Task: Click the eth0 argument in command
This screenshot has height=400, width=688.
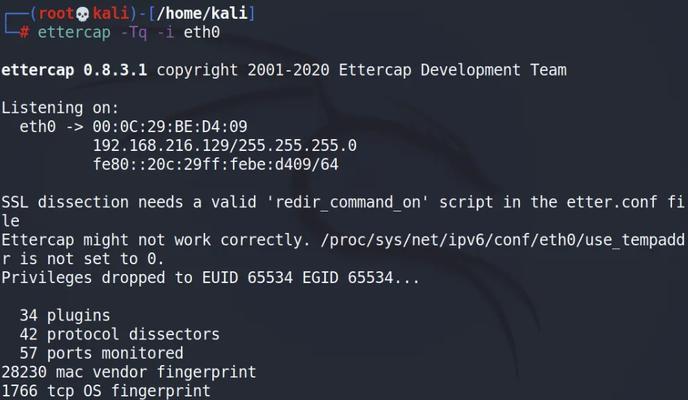Action: pos(201,32)
